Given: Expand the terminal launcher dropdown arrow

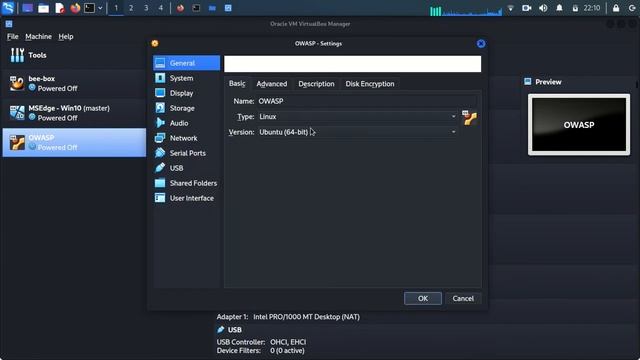Looking at the screenshot, I should pyautogui.click(x=100, y=8).
